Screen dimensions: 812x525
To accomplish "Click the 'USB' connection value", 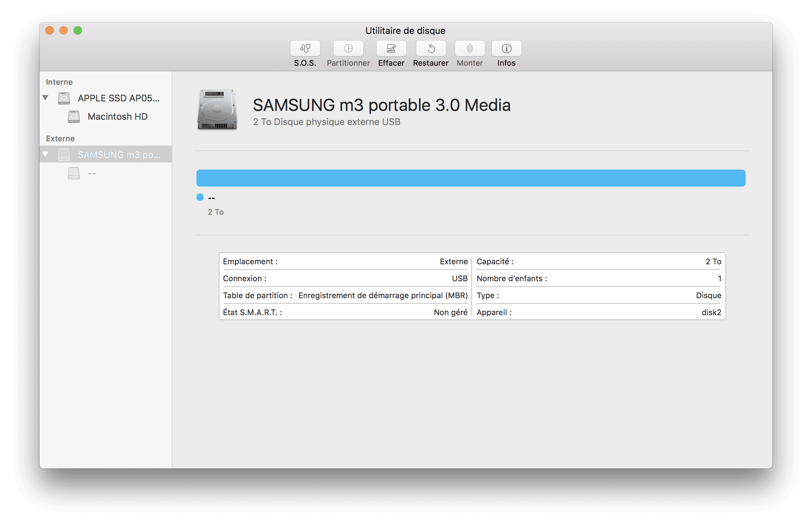I will (460, 278).
